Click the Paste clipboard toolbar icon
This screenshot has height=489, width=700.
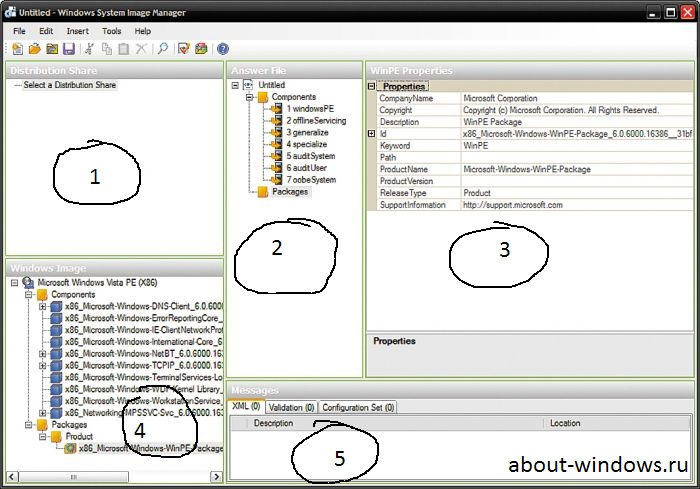tap(124, 49)
